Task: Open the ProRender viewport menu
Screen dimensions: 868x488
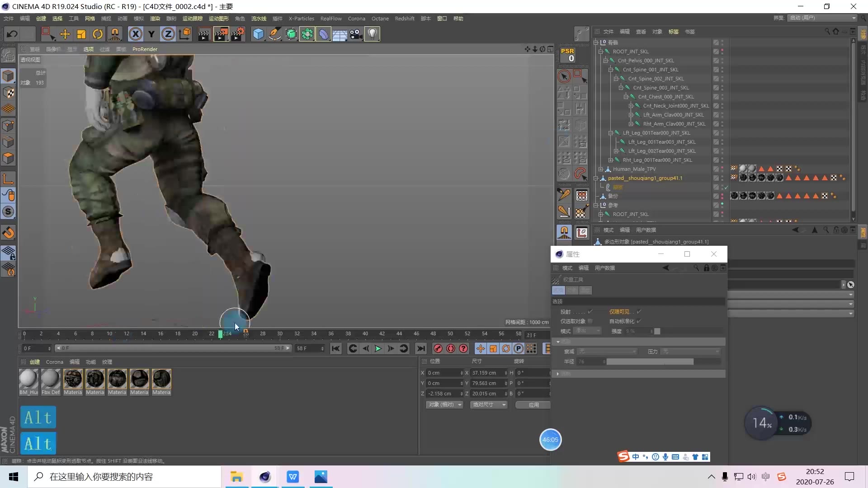Action: 145,49
